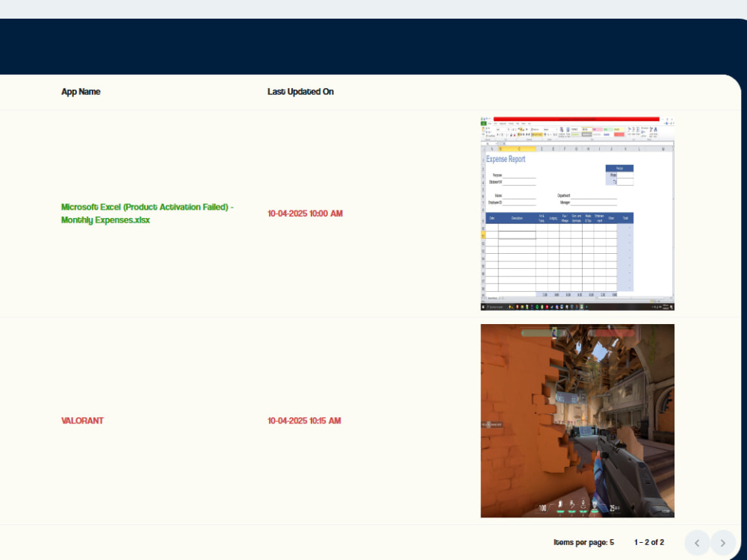Click the 10-04-2025 10:15 AM timestamp
The height and width of the screenshot is (560, 747).
click(x=304, y=420)
